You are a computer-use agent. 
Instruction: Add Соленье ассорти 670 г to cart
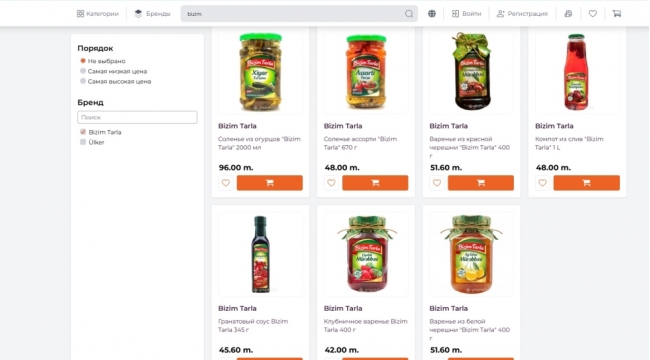375,182
